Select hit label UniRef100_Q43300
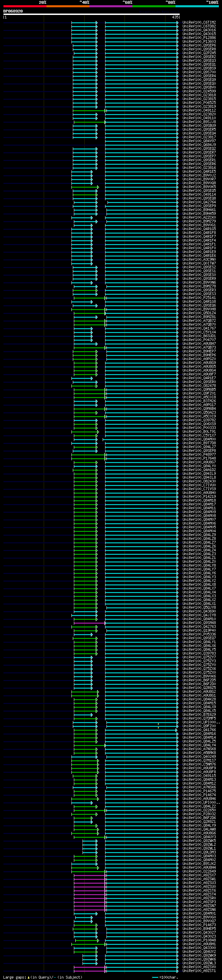The height and width of the screenshot is (980, 222). pos(199,948)
